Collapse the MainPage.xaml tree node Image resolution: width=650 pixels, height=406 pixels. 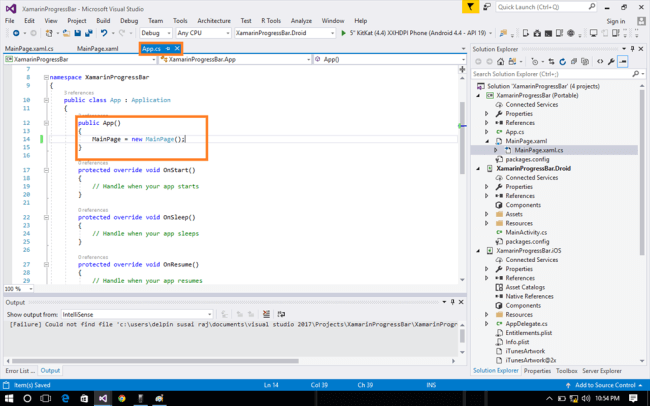click(x=487, y=141)
